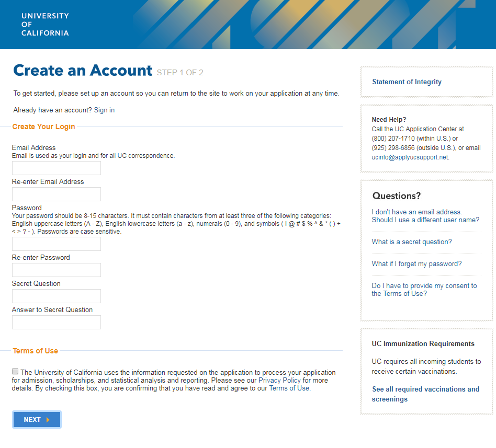
Task: Open the Sign in link
Action: 104,110
